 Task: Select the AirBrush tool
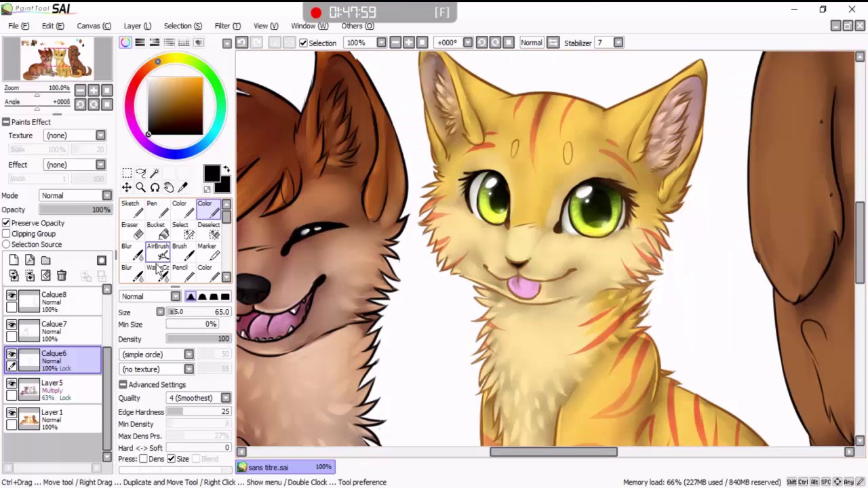[x=157, y=251]
